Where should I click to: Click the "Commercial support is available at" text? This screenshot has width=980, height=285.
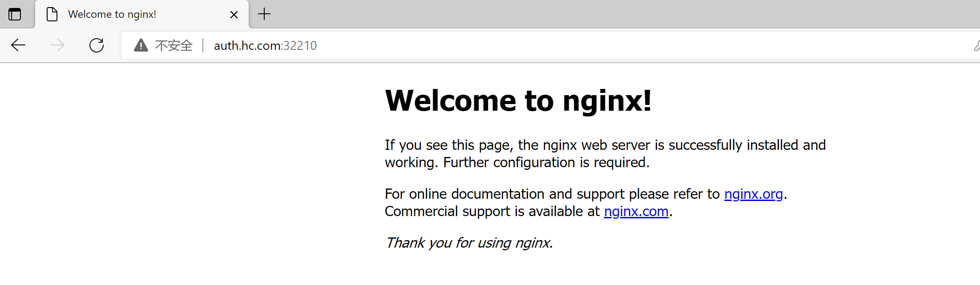coord(492,211)
